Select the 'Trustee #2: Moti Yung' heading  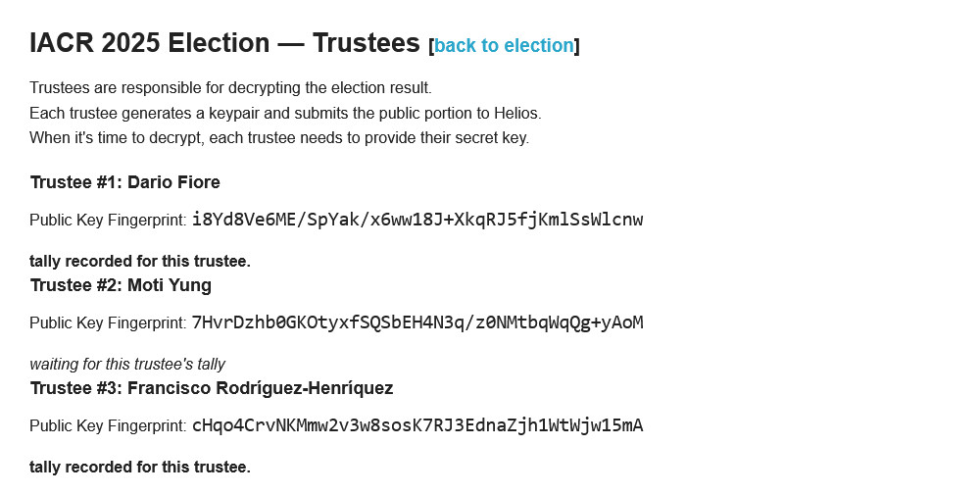point(121,285)
